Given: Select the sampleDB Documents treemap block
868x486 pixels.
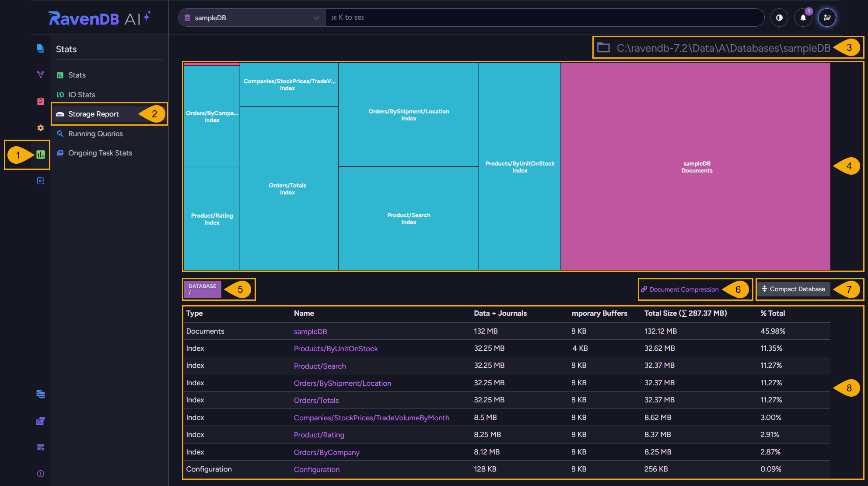Looking at the screenshot, I should (696, 167).
